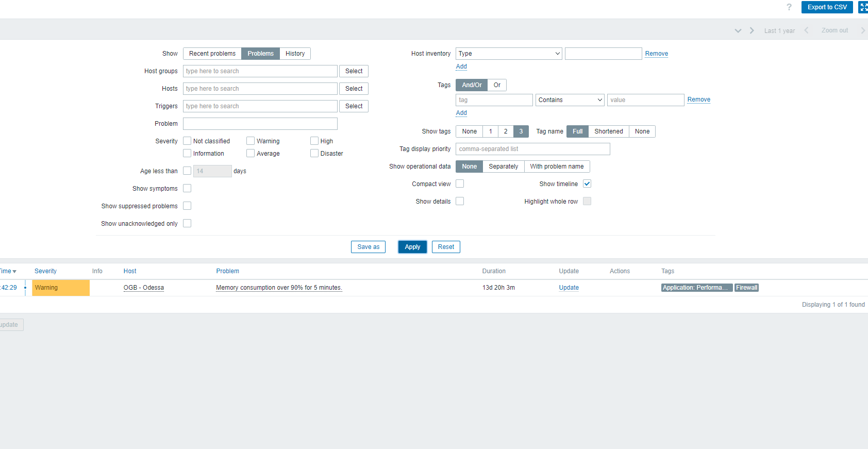Switch Show to History

(x=295, y=54)
